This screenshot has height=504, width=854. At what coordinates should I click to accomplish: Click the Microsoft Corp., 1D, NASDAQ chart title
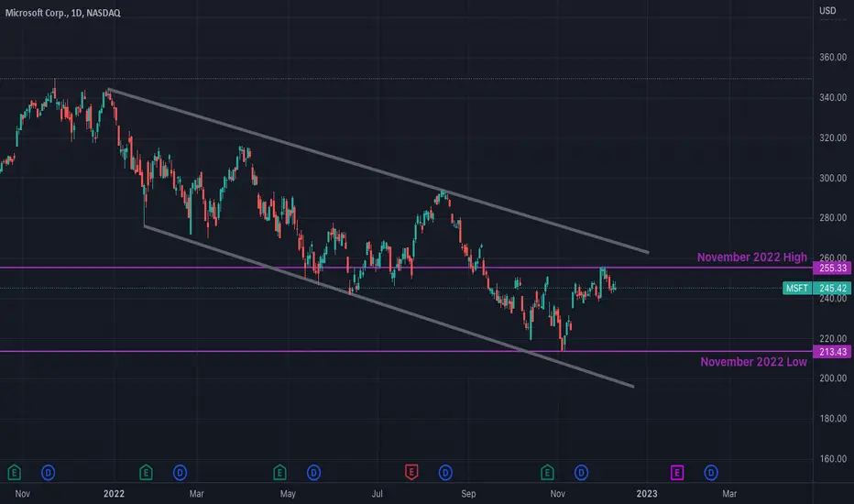pos(62,13)
